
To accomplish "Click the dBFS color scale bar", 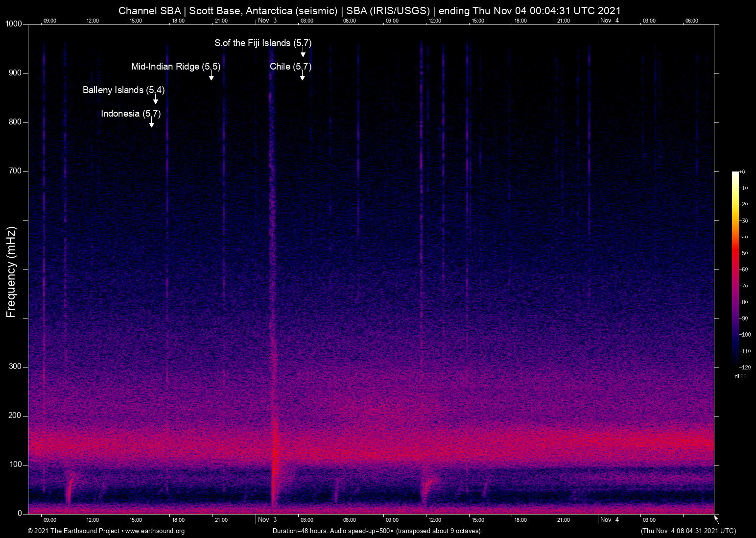I will [x=735, y=269].
